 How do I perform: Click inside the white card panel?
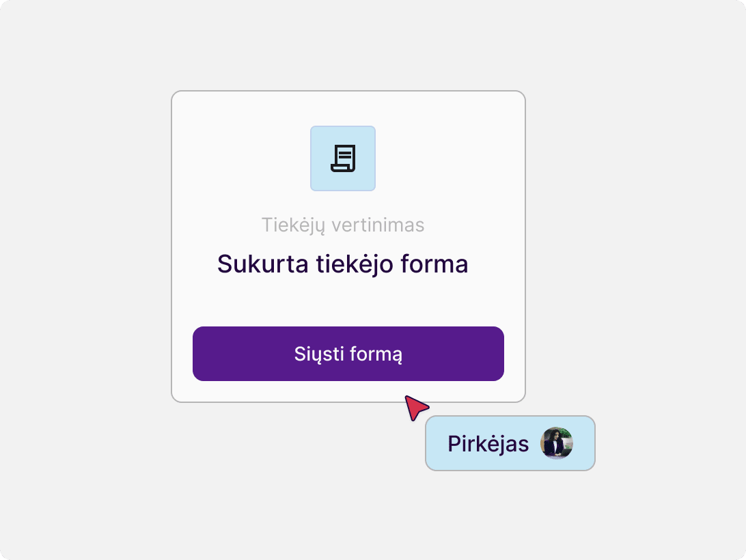348,300
